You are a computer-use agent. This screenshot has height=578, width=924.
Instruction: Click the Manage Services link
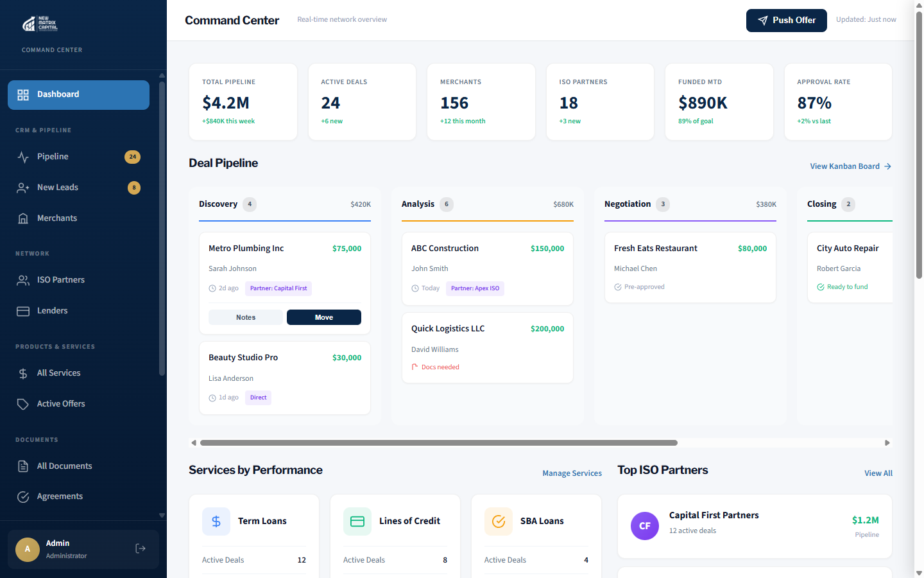click(572, 473)
